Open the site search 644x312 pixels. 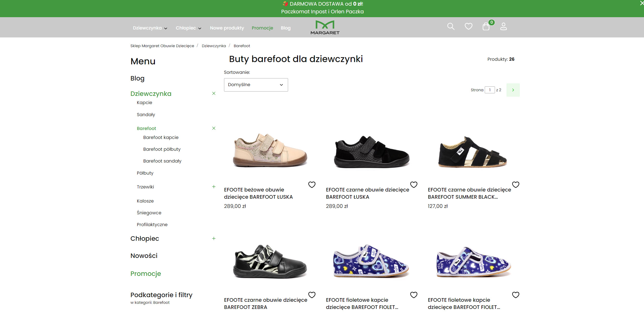(x=451, y=26)
